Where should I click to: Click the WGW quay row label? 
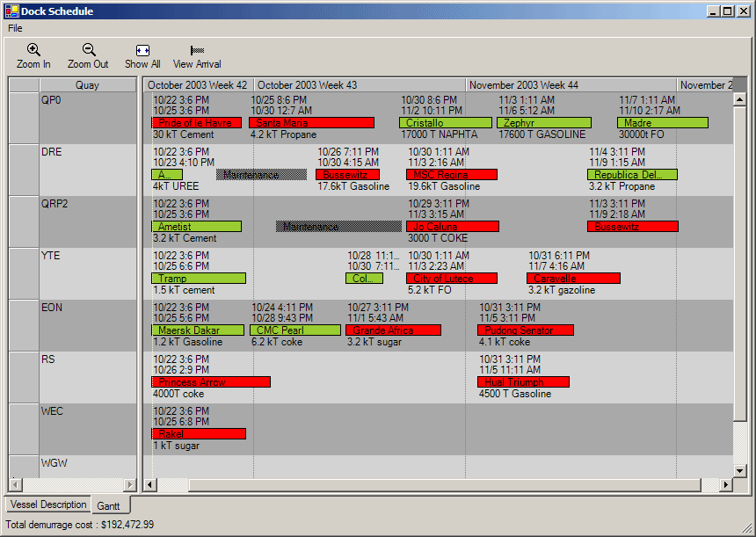pyautogui.click(x=54, y=463)
